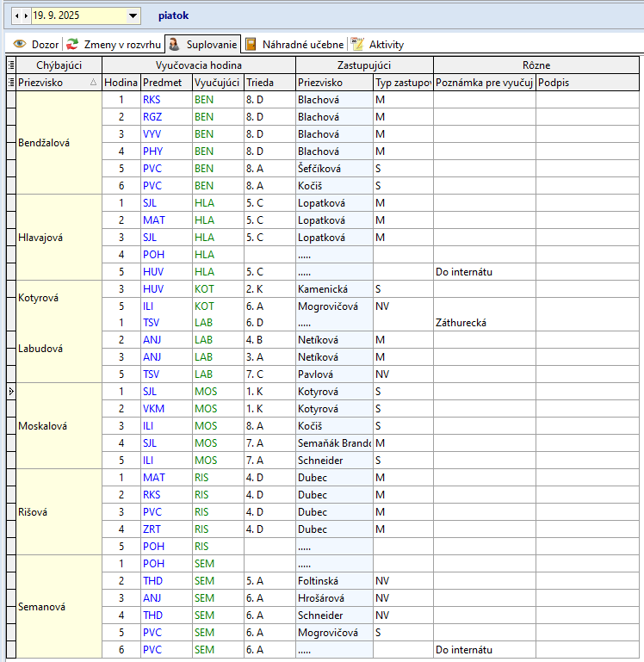Click the Hodina column header

point(121,83)
